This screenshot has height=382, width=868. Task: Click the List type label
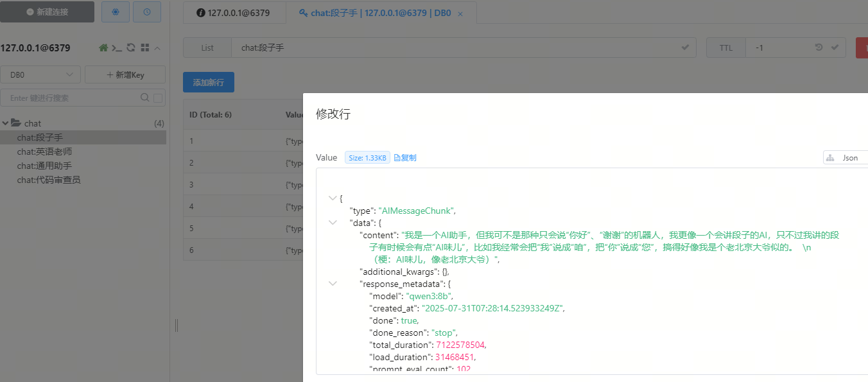(207, 48)
